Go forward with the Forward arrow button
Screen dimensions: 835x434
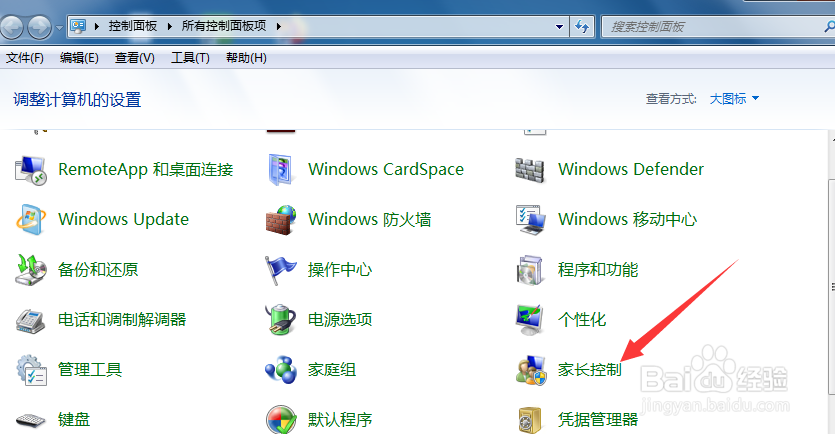40,27
